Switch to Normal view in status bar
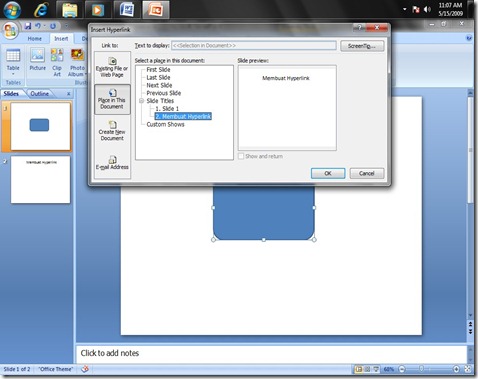478x379 pixels. pyautogui.click(x=359, y=369)
